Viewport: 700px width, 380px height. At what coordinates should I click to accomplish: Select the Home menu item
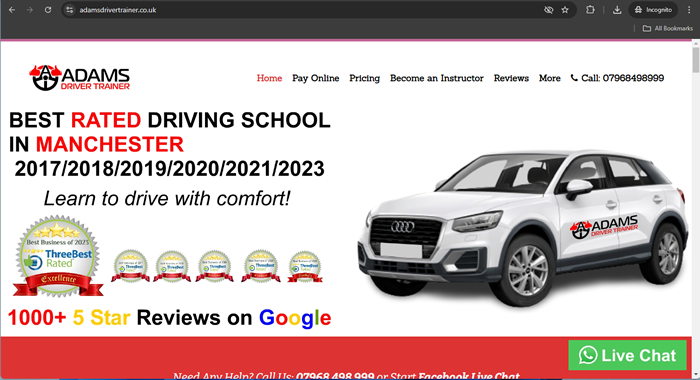tap(269, 78)
